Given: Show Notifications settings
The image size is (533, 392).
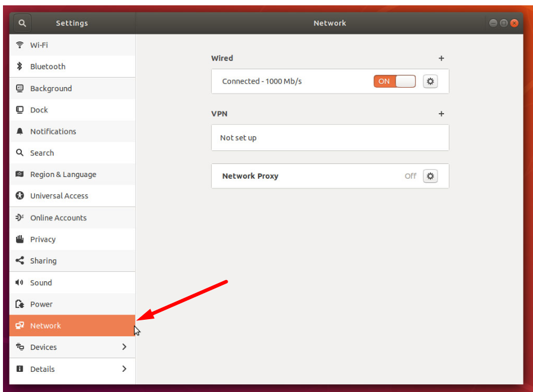Looking at the screenshot, I should (72, 131).
